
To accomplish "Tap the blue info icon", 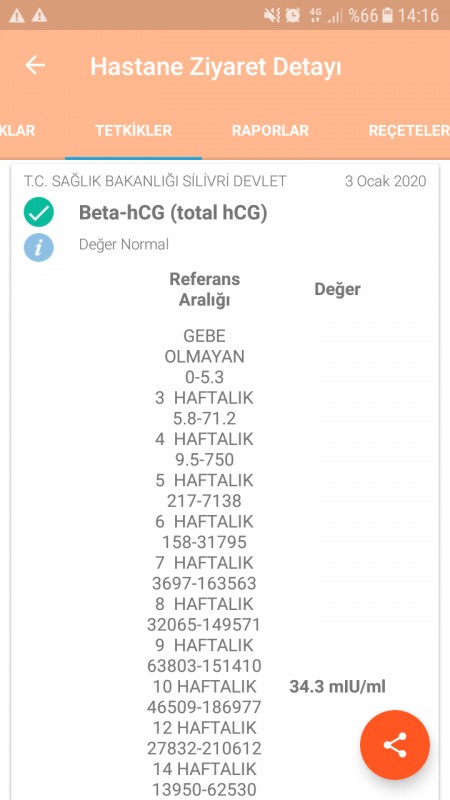I will tap(39, 247).
